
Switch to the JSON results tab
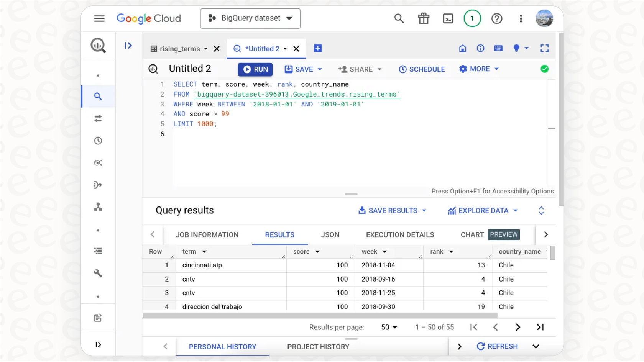coord(330,234)
